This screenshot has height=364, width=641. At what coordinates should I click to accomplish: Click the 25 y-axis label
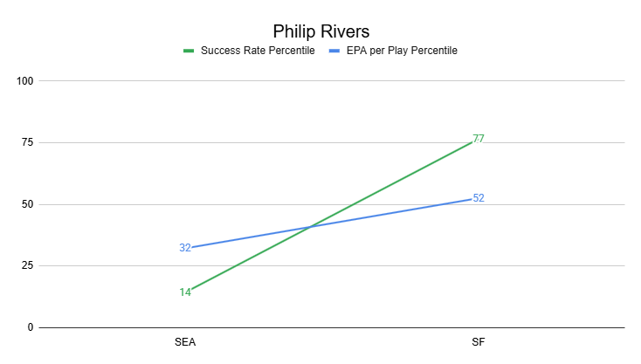pyautogui.click(x=27, y=266)
